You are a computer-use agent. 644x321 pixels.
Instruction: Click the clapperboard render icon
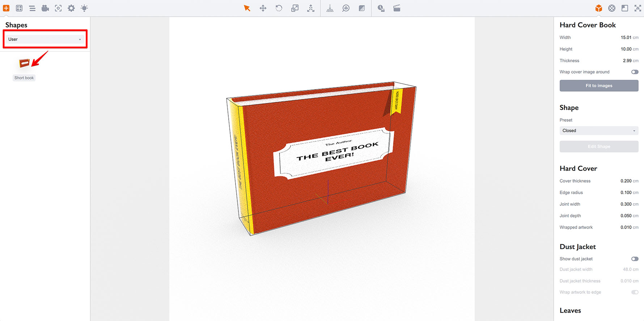click(397, 8)
